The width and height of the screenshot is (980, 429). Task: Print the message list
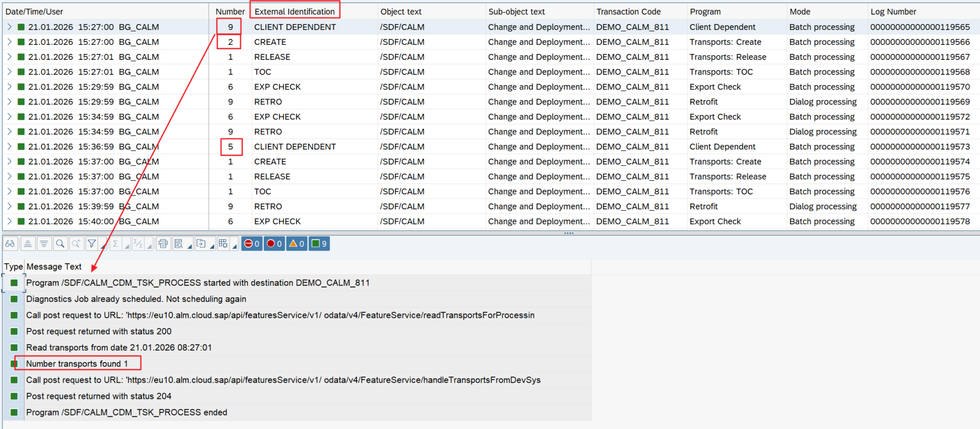coord(163,244)
